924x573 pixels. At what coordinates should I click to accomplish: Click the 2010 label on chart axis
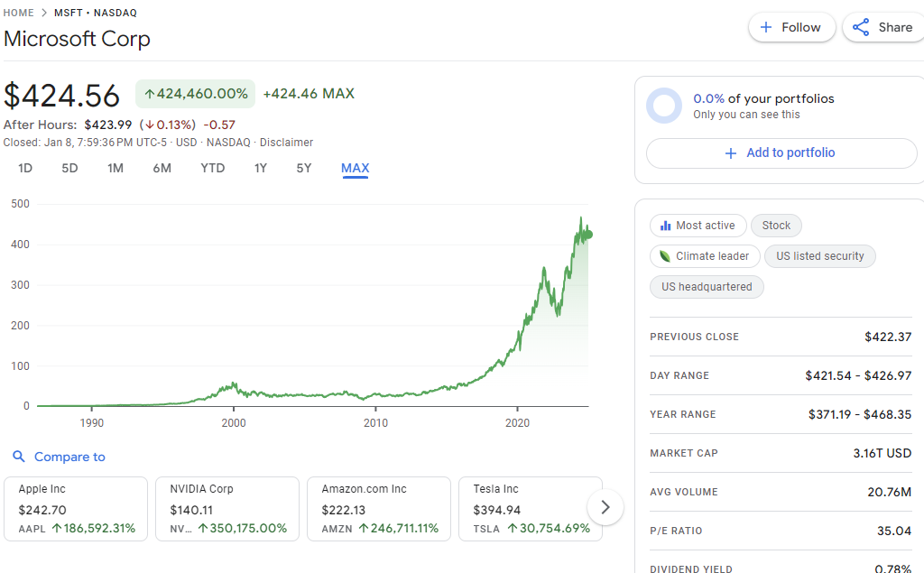(x=375, y=422)
